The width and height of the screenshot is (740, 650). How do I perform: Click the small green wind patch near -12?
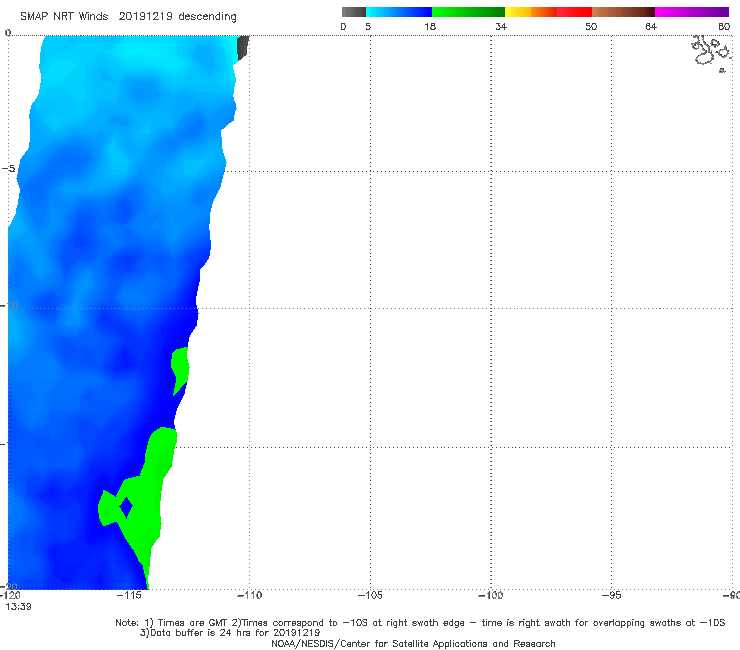(180, 370)
